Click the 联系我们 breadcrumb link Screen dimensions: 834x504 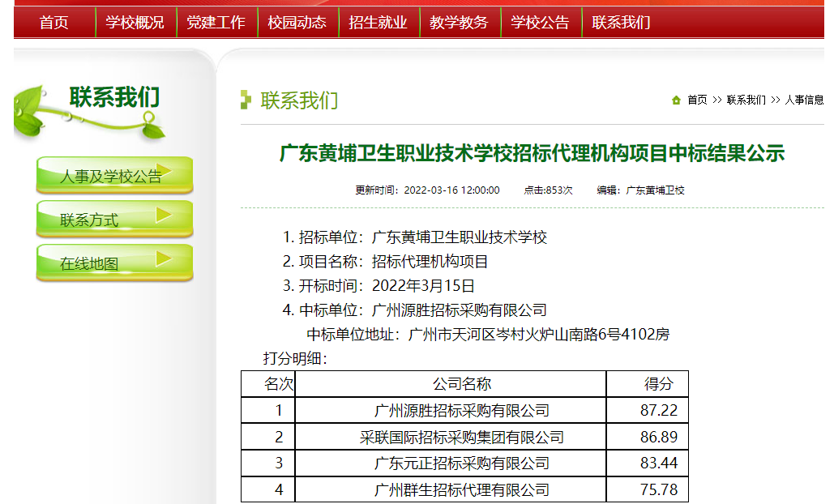click(746, 100)
